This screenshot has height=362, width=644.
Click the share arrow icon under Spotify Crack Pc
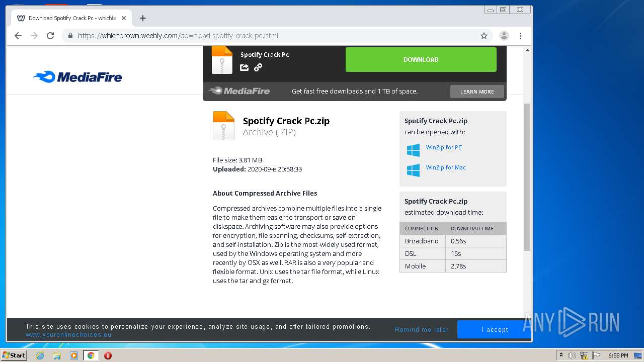245,67
